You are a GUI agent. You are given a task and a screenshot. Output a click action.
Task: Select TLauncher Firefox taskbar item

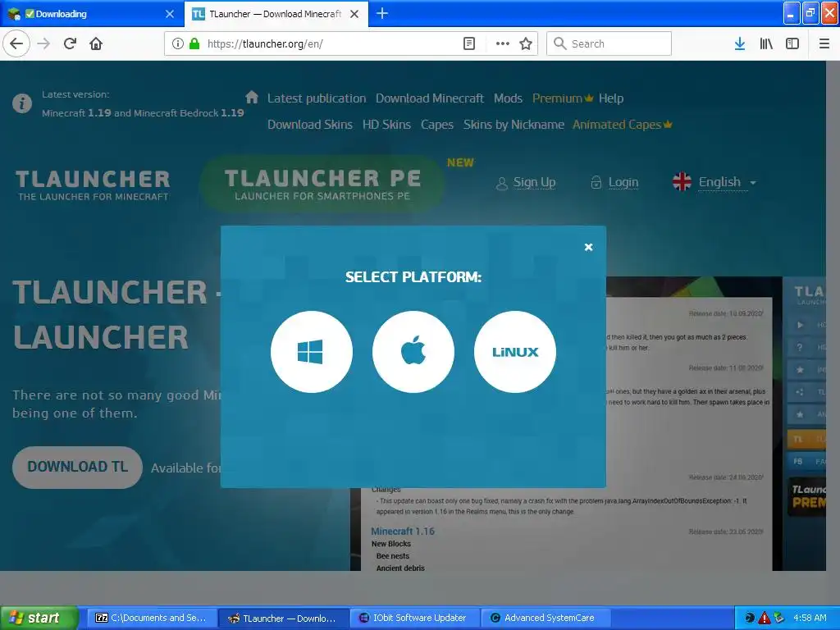coord(284,618)
